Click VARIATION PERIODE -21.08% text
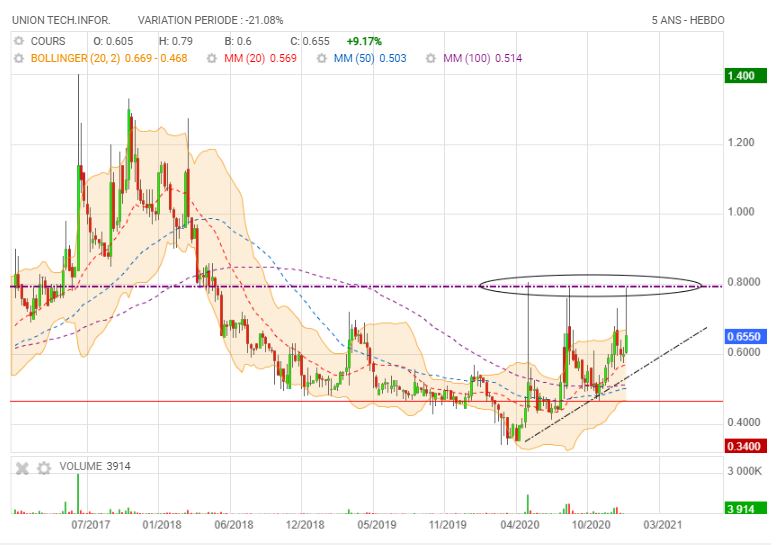The height and width of the screenshot is (545, 776). pyautogui.click(x=211, y=20)
